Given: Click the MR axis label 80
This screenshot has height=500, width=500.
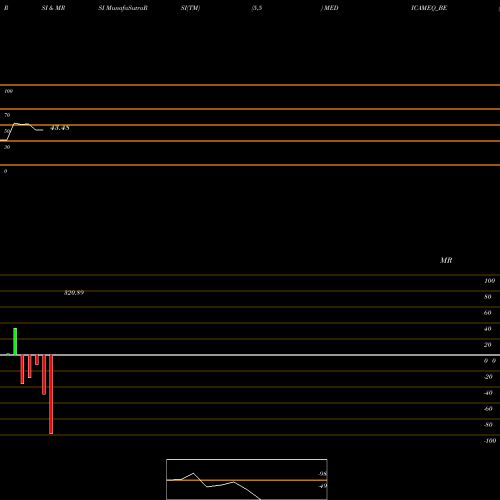Looking at the screenshot, I should (x=488, y=297).
